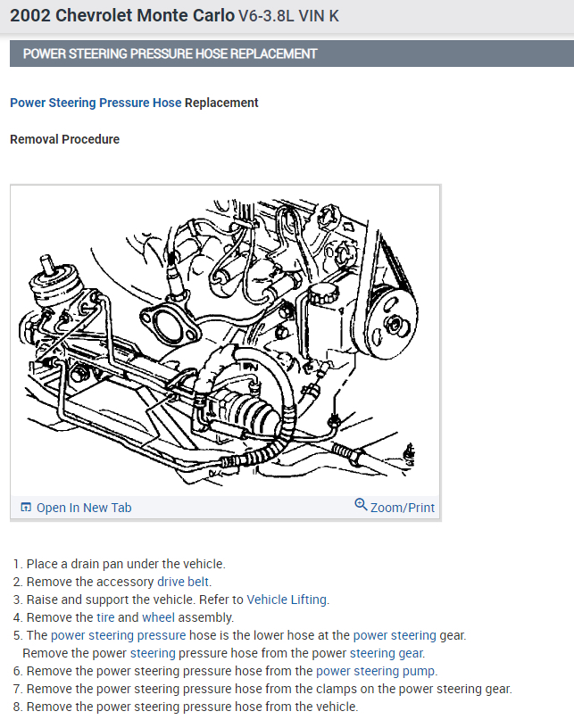Screen dimensions: 574x728
Task: Click the steering link after 'Remove the power'
Action: [x=153, y=653]
